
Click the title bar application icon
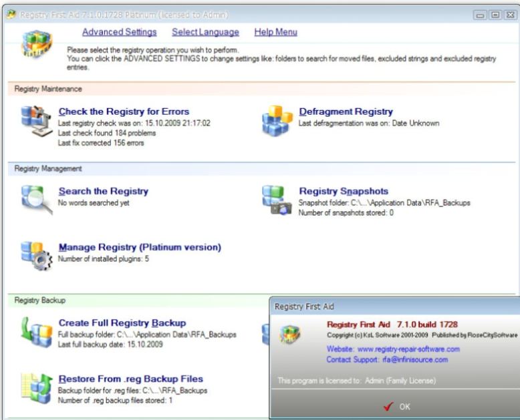pyautogui.click(x=11, y=15)
